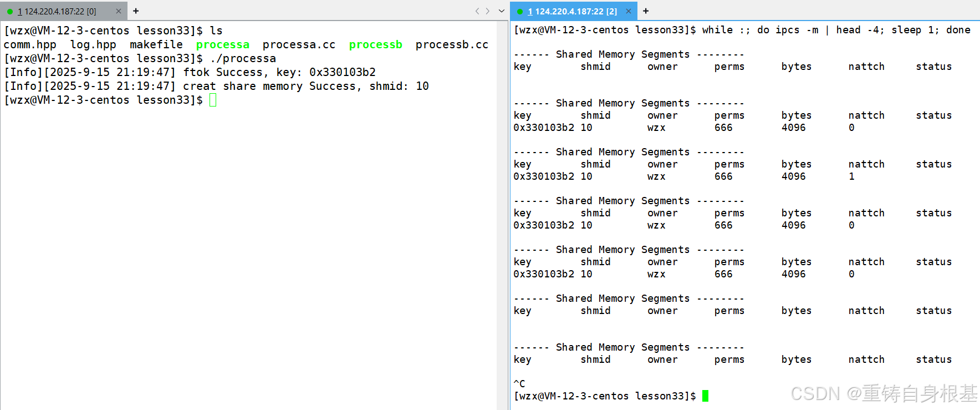Click the file name processb.cc
Image resolution: width=980 pixels, height=410 pixels.
pyautogui.click(x=452, y=44)
